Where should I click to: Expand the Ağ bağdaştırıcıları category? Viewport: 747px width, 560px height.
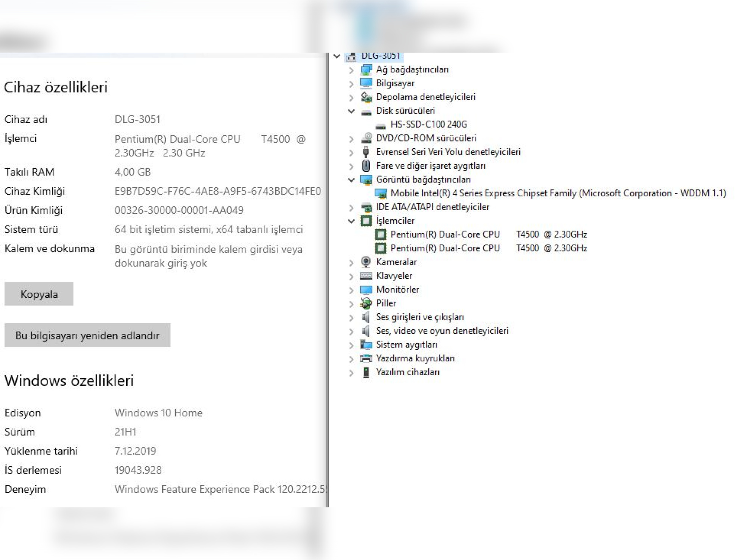pos(351,70)
